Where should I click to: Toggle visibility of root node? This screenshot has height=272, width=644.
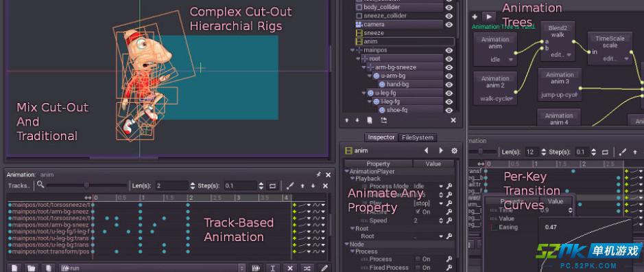coord(449,59)
